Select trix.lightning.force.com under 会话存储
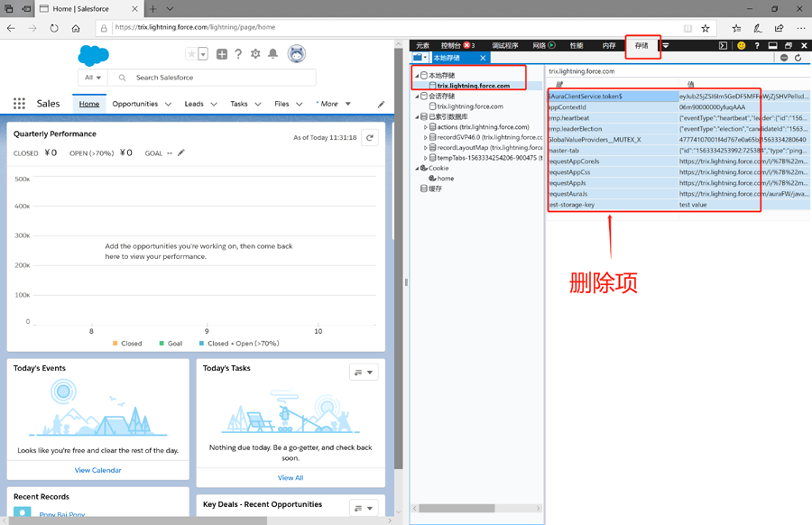This screenshot has width=812, height=525. (470, 106)
